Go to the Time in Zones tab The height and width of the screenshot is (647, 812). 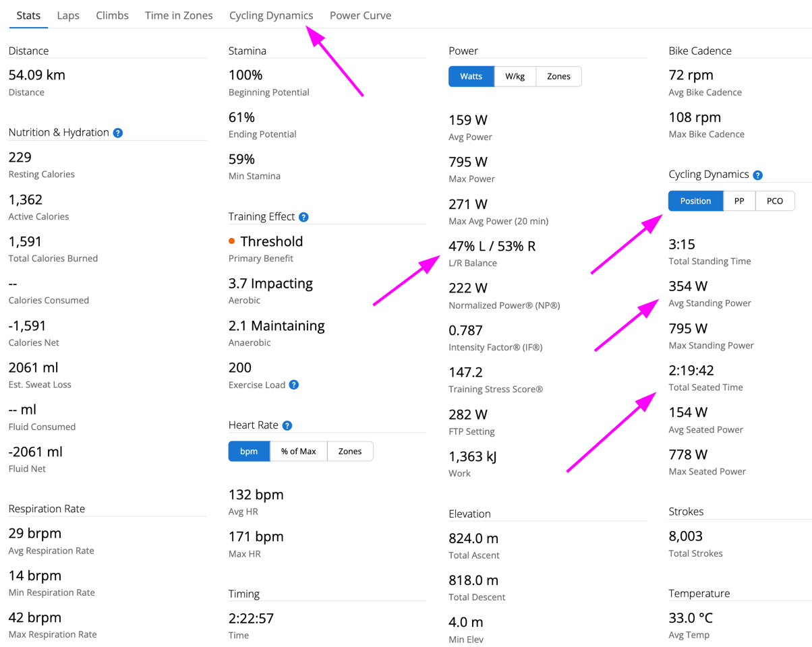coord(179,16)
